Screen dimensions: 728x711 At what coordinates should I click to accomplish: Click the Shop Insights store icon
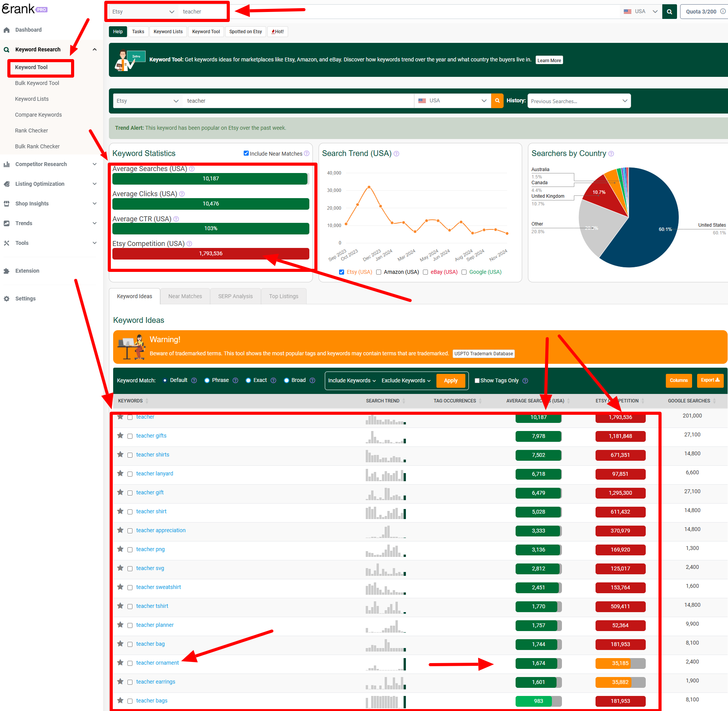point(7,204)
